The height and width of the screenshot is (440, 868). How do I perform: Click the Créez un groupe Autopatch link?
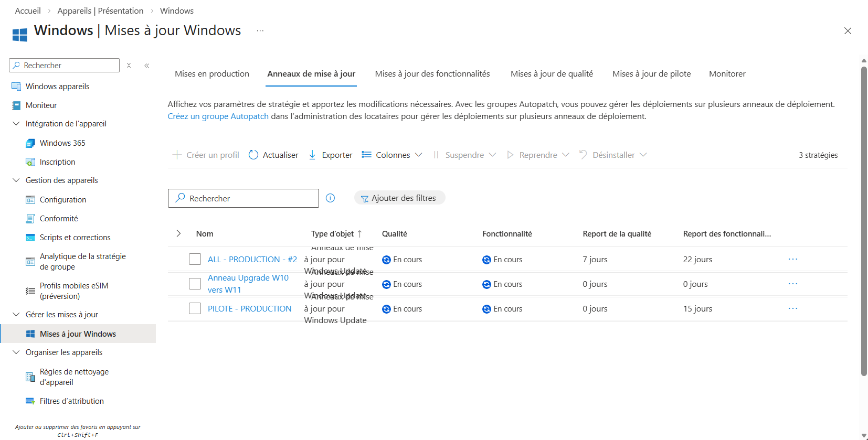tap(218, 116)
